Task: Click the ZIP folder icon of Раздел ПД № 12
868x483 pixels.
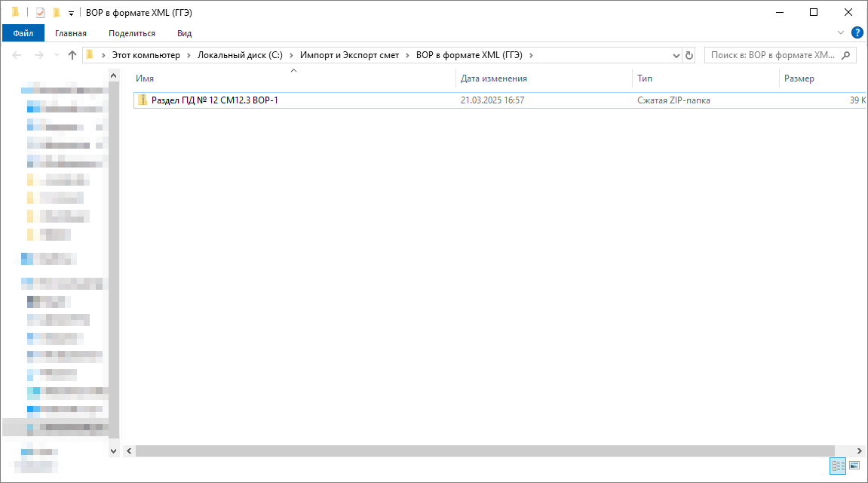Action: [143, 100]
